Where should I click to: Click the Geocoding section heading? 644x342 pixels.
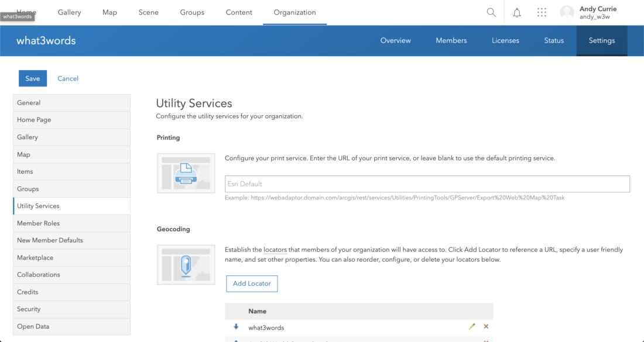tap(173, 229)
